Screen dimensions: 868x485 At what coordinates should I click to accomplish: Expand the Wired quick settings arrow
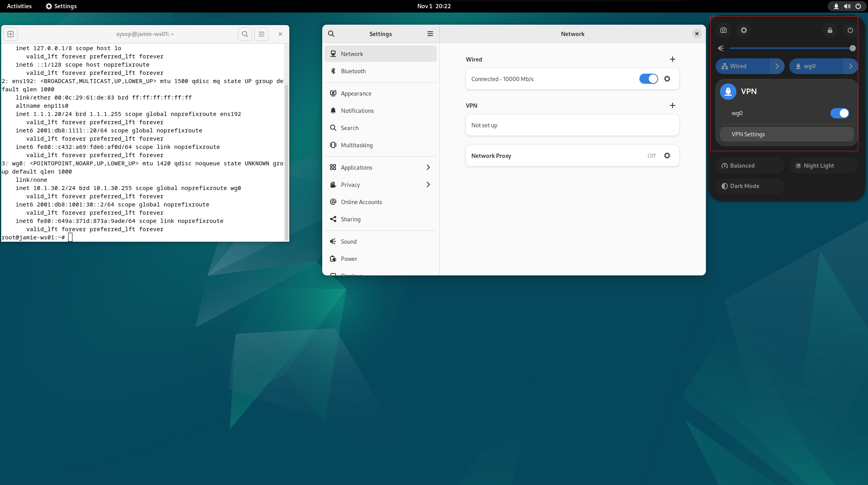click(x=777, y=66)
